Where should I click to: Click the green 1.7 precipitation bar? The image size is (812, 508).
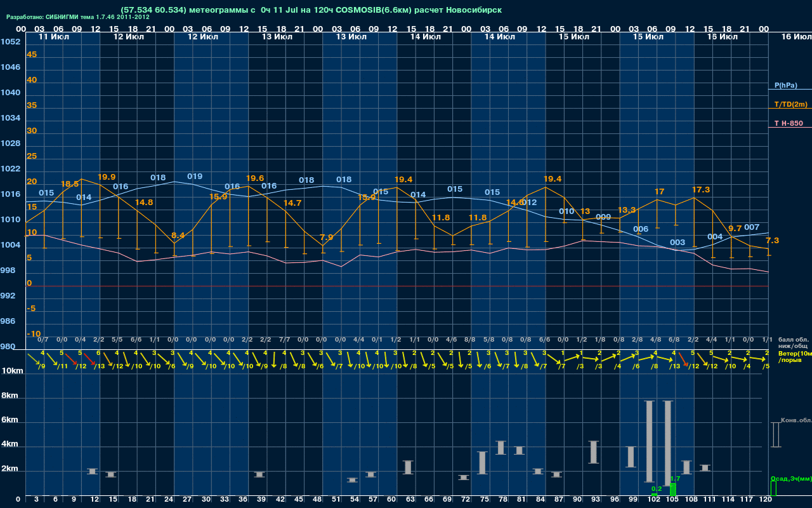click(673, 490)
